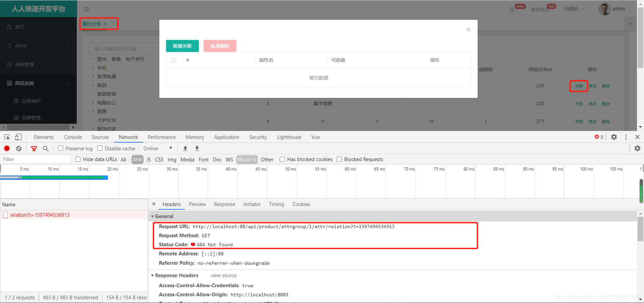Close the relation dialog with X
This screenshot has height=303, width=644.
pyautogui.click(x=468, y=30)
